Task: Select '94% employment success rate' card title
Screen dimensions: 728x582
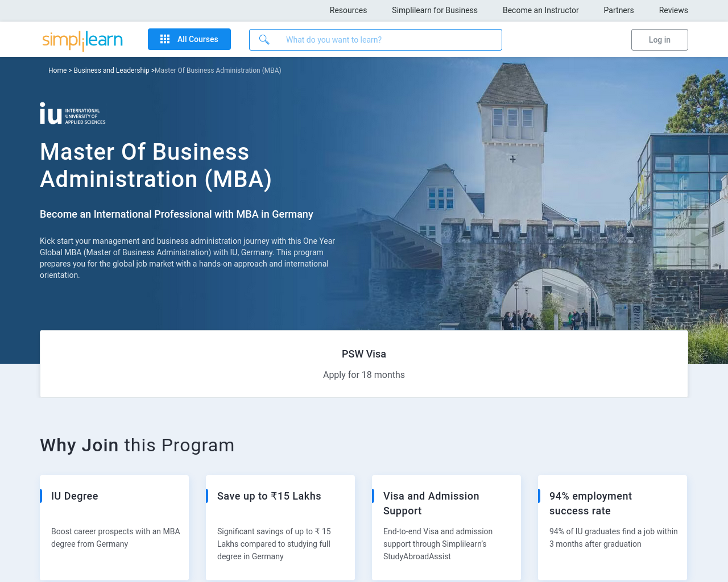Action: [x=590, y=504]
